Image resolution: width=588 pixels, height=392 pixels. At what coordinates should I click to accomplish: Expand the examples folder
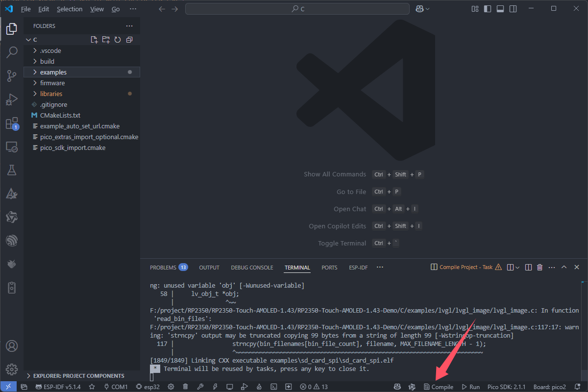tap(53, 72)
